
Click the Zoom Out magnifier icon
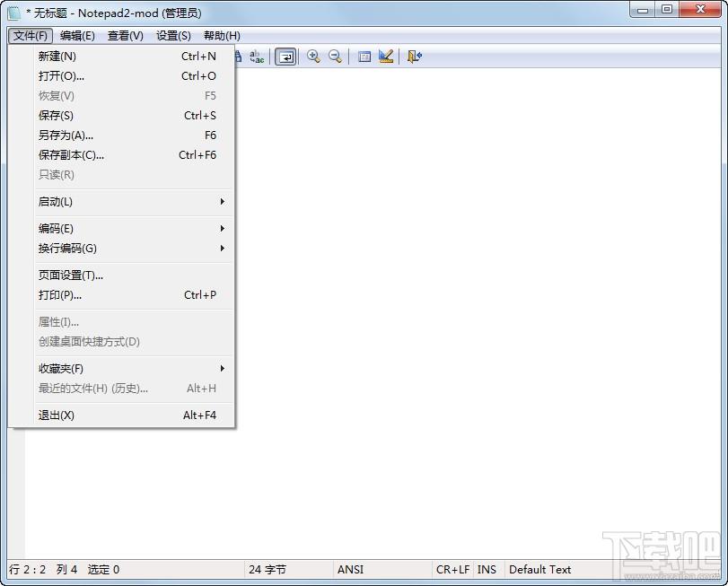tap(335, 57)
